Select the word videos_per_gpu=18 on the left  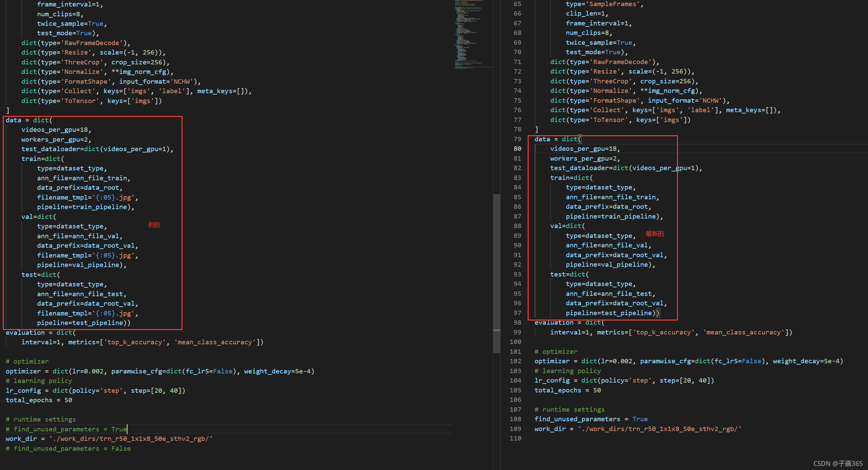point(56,129)
